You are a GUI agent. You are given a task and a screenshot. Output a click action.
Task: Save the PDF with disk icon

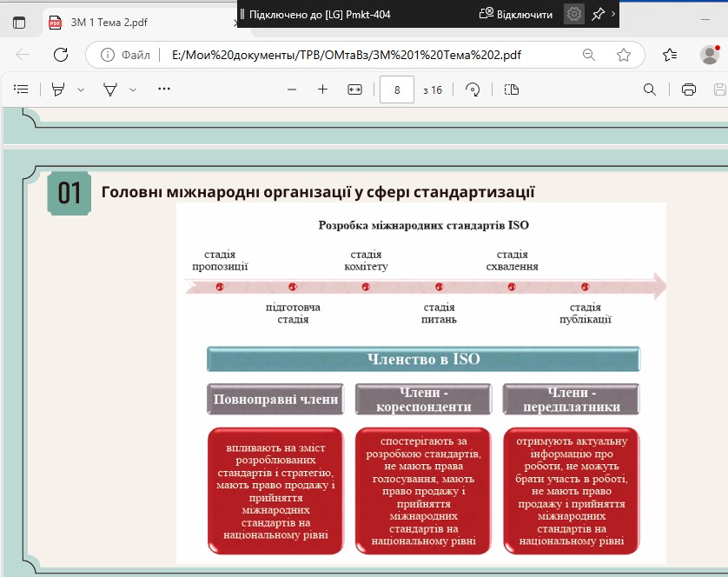[x=720, y=90]
